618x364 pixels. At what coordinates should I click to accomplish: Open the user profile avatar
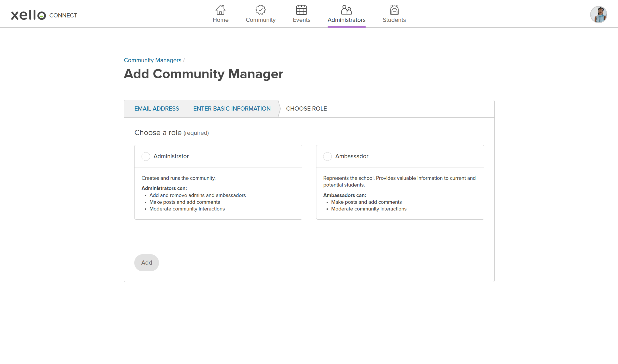click(598, 15)
